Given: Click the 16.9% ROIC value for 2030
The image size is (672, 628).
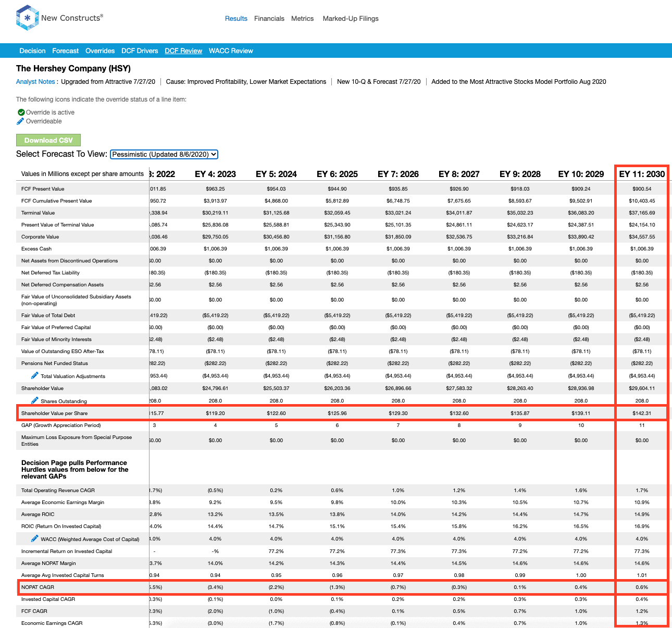Looking at the screenshot, I should click(x=642, y=526).
